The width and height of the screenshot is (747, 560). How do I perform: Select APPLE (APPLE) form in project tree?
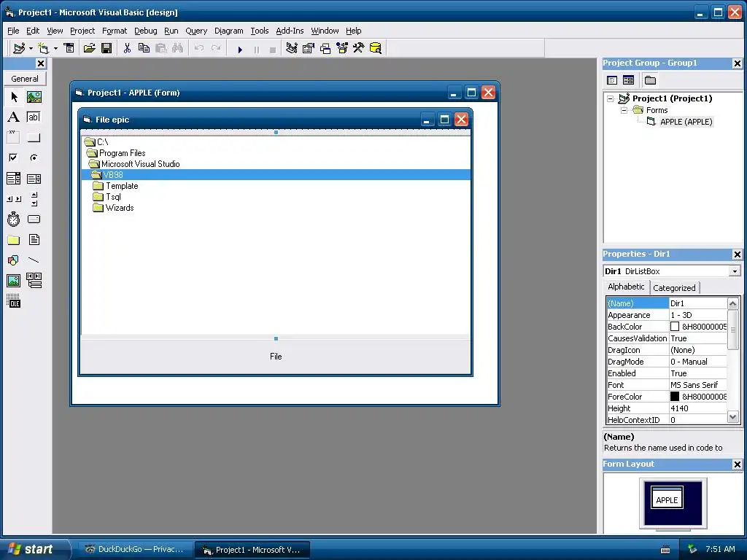point(686,122)
